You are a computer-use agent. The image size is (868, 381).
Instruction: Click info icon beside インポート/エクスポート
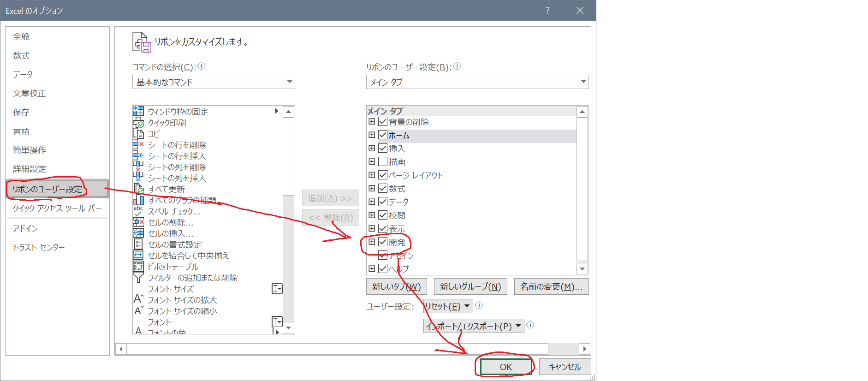pyautogui.click(x=530, y=325)
